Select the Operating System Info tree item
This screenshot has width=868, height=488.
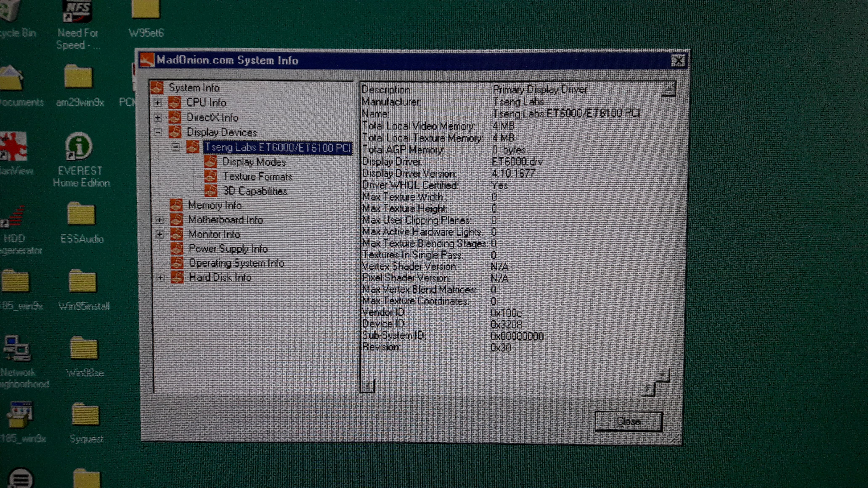[x=236, y=263]
